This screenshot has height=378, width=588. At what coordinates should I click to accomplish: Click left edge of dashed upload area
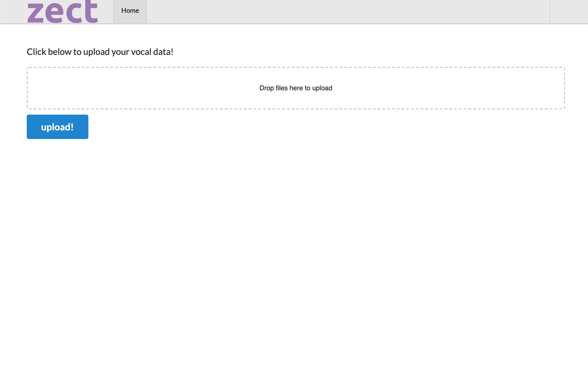point(28,88)
